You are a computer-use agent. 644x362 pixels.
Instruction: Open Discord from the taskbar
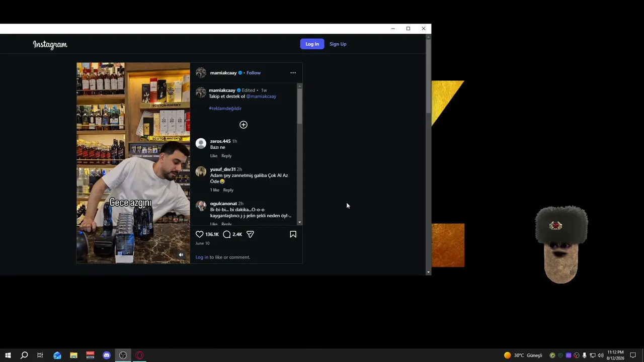[107, 355]
